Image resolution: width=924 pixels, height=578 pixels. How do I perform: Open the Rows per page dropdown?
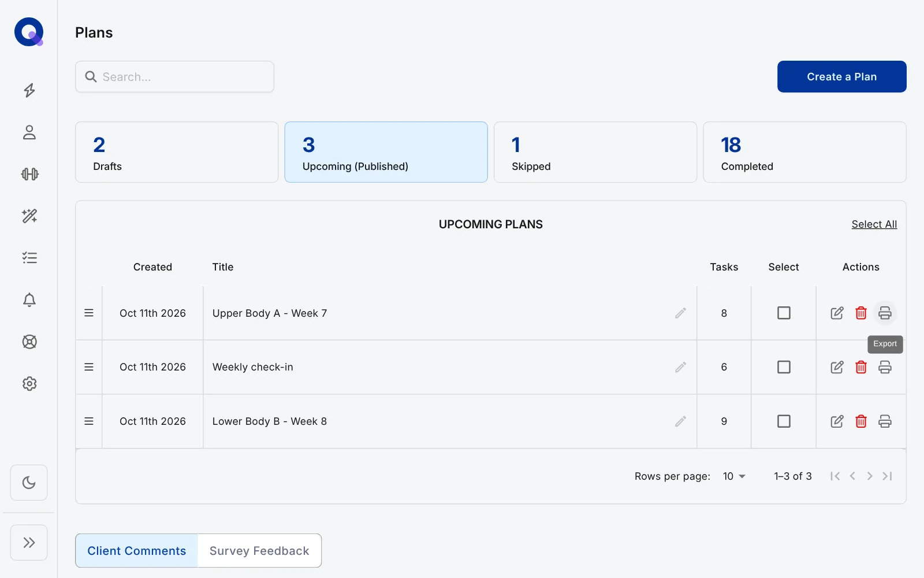click(x=734, y=476)
